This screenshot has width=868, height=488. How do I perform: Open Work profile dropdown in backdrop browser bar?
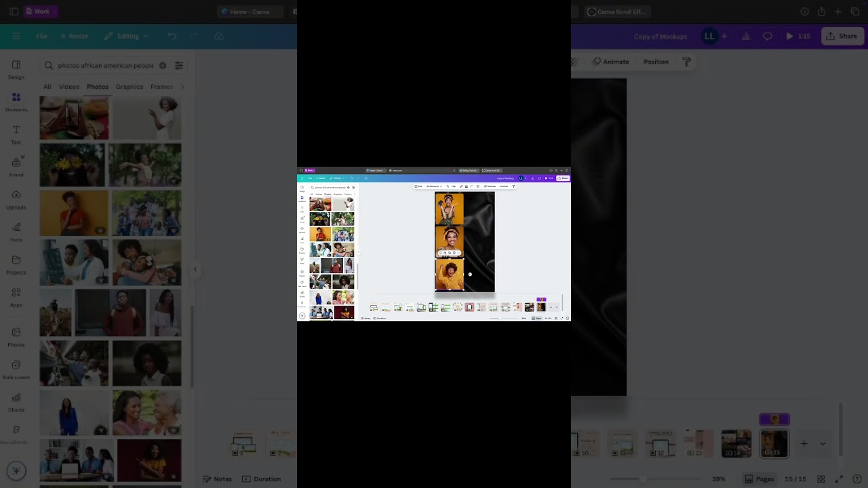tap(41, 12)
